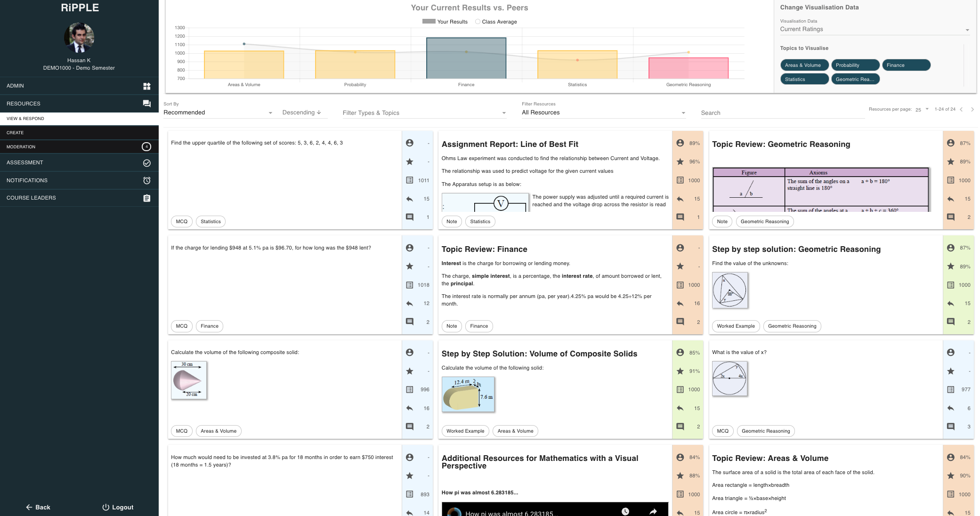980x516 pixels.
Task: Open the Sort By Recommended dropdown
Action: click(x=218, y=113)
